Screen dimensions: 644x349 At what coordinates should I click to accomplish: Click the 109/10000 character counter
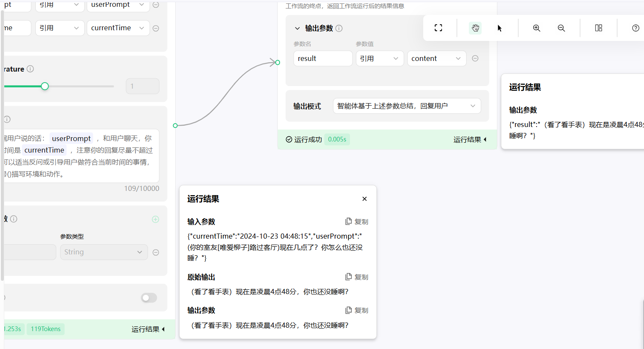142,188
